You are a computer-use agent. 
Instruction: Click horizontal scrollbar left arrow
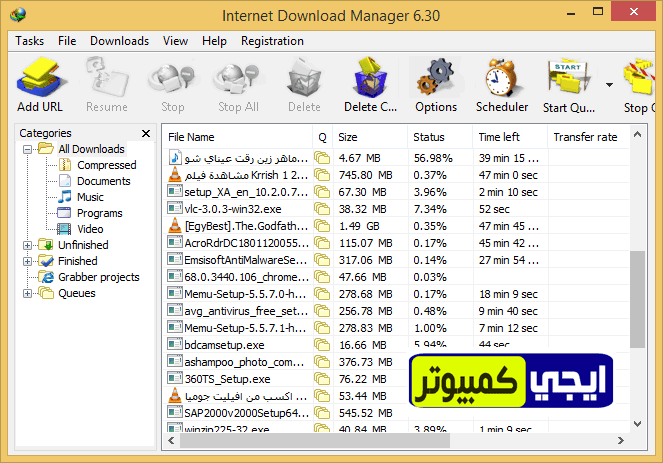coord(171,441)
